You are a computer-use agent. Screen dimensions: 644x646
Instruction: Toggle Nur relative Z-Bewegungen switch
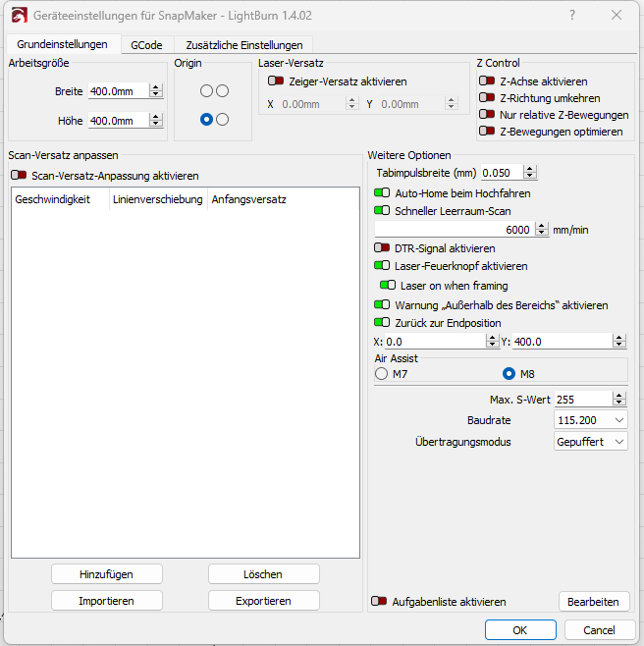[487, 114]
